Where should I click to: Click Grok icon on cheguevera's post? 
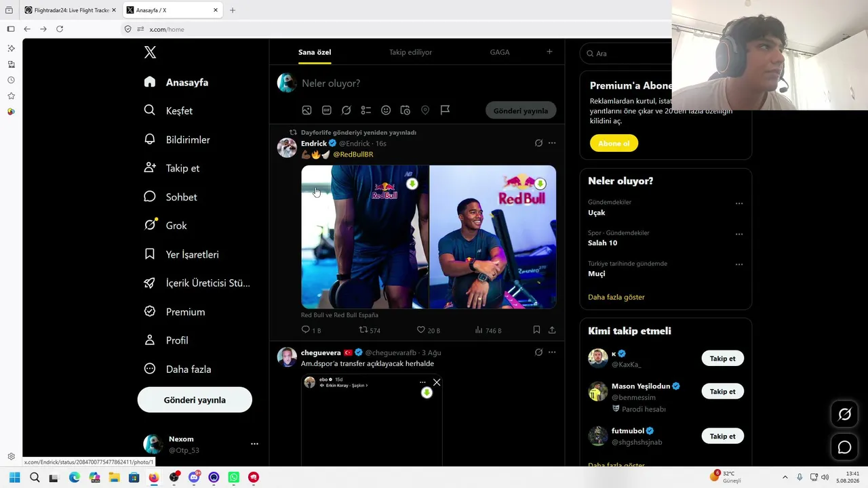[x=538, y=352]
